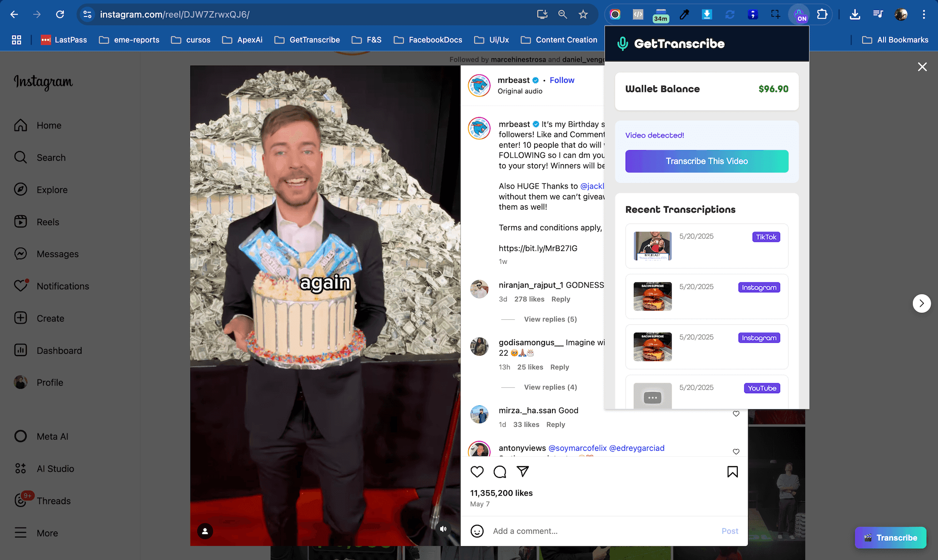Open the Explore compass icon

21,189
